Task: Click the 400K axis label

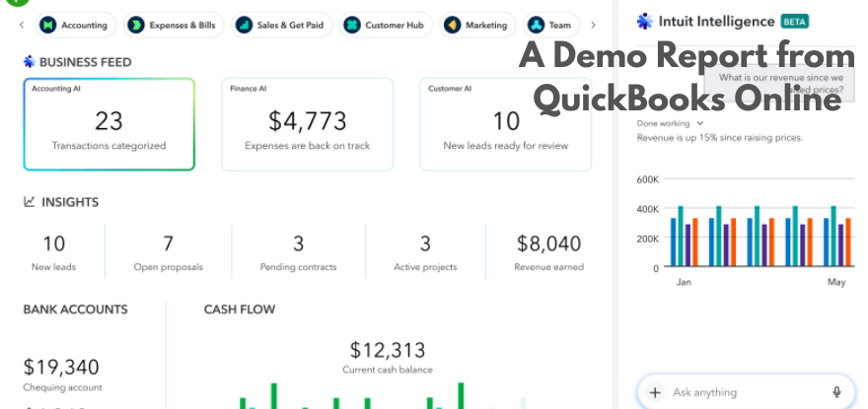Action: point(648,209)
